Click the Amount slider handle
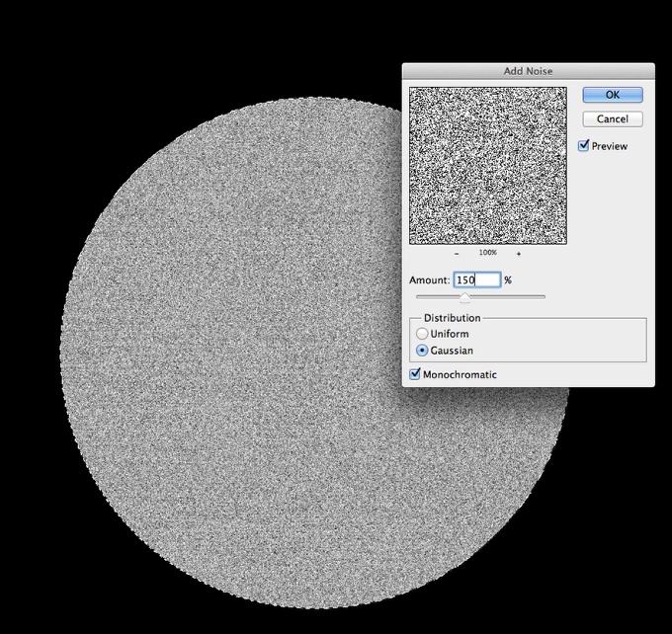This screenshot has height=634, width=672. click(x=465, y=297)
